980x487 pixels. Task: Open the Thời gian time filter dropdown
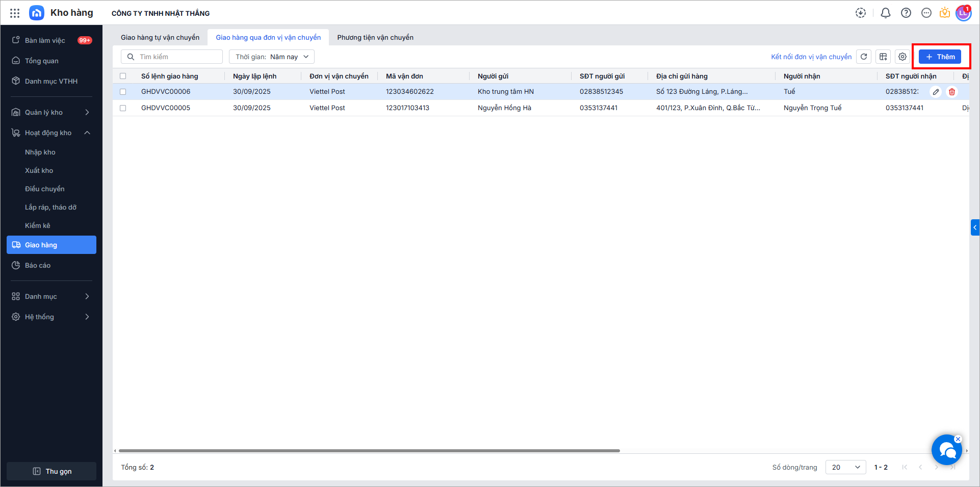pyautogui.click(x=272, y=57)
